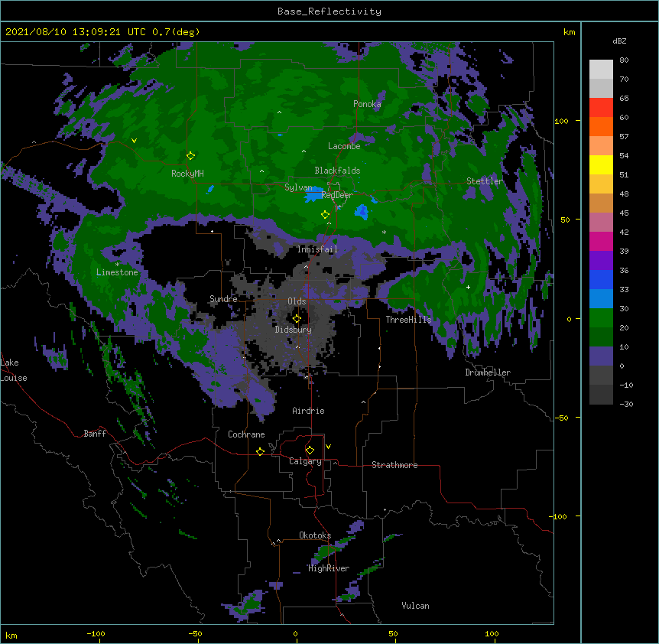The width and height of the screenshot is (659, 644).
Task: Click the Didsbury city label
Action: 293,330
